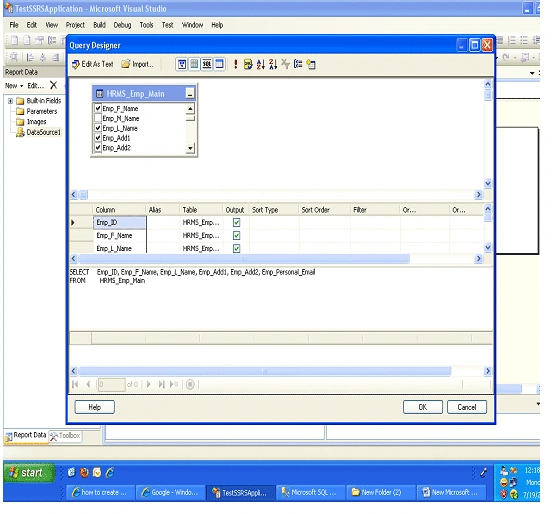This screenshot has width=559, height=514.
Task: Open the New dropdown in Report Data
Action: (x=14, y=86)
